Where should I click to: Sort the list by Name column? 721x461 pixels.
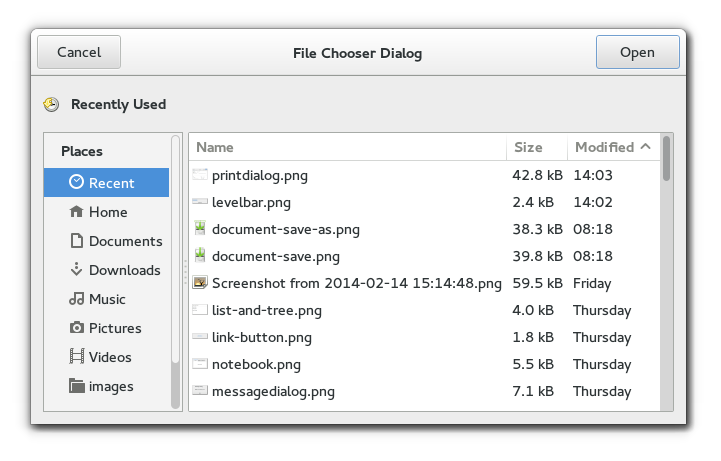point(215,147)
